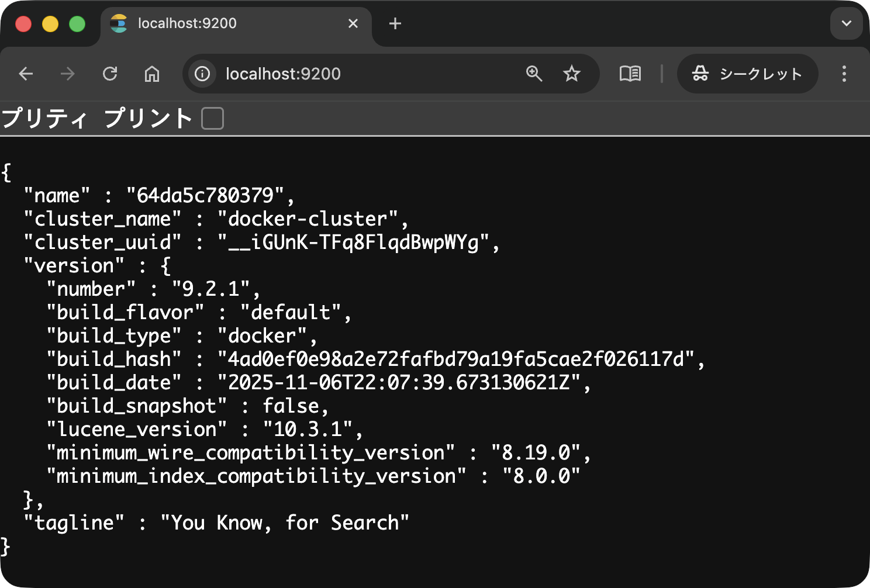Open the reading list panel
Viewport: 870px width, 588px height.
tap(631, 74)
